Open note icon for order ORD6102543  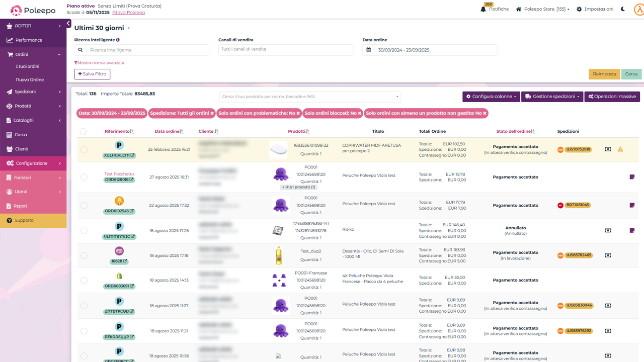tap(632, 205)
